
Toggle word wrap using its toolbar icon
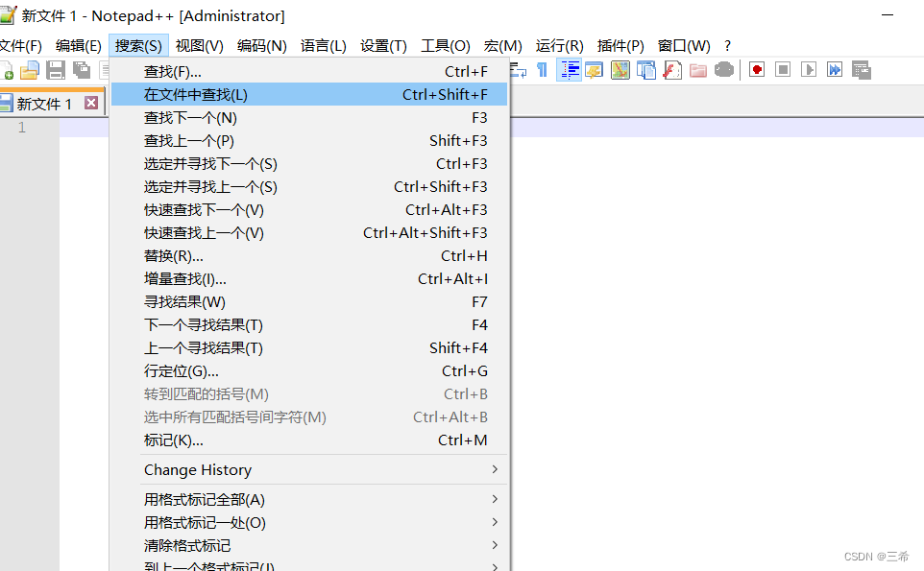coord(519,69)
